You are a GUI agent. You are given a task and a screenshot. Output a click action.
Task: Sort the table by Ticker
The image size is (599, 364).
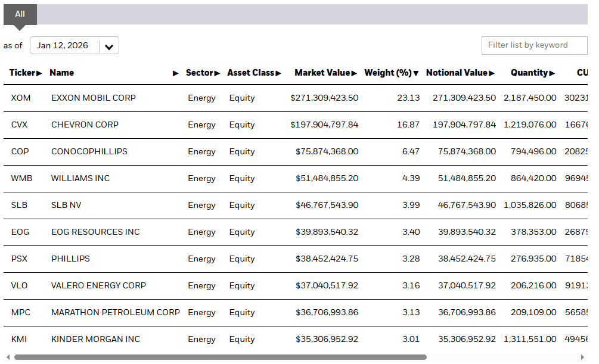coord(39,73)
